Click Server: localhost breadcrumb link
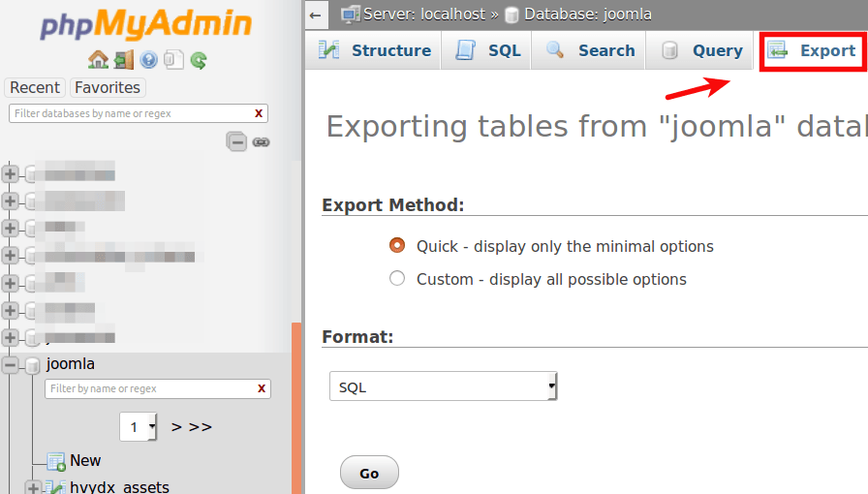This screenshot has width=868, height=494. pyautogui.click(x=424, y=15)
